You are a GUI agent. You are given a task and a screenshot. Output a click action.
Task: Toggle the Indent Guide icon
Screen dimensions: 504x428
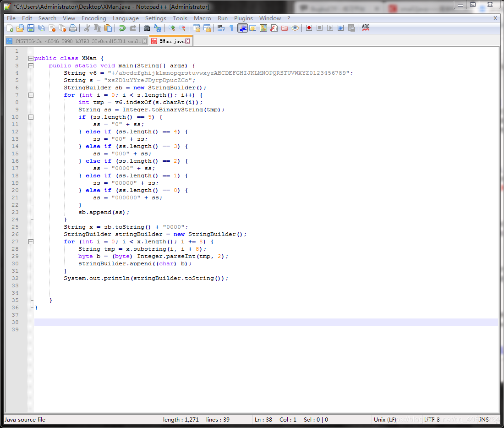[x=242, y=28]
